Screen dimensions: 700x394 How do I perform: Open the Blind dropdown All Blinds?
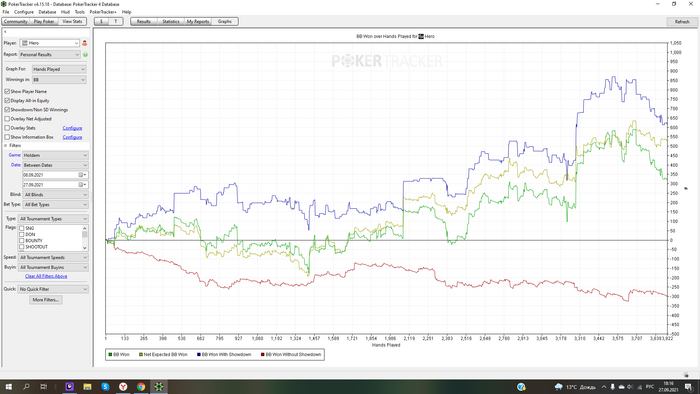click(55, 195)
